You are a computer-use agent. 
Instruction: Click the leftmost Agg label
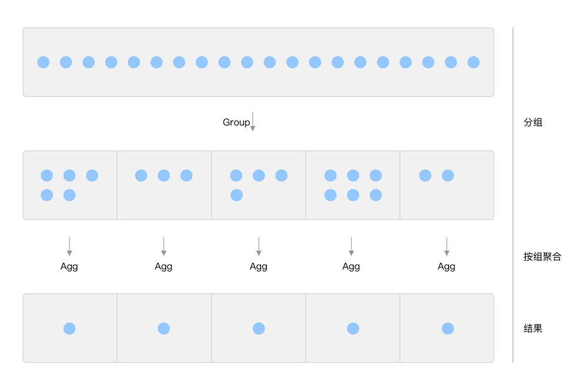[x=69, y=266]
